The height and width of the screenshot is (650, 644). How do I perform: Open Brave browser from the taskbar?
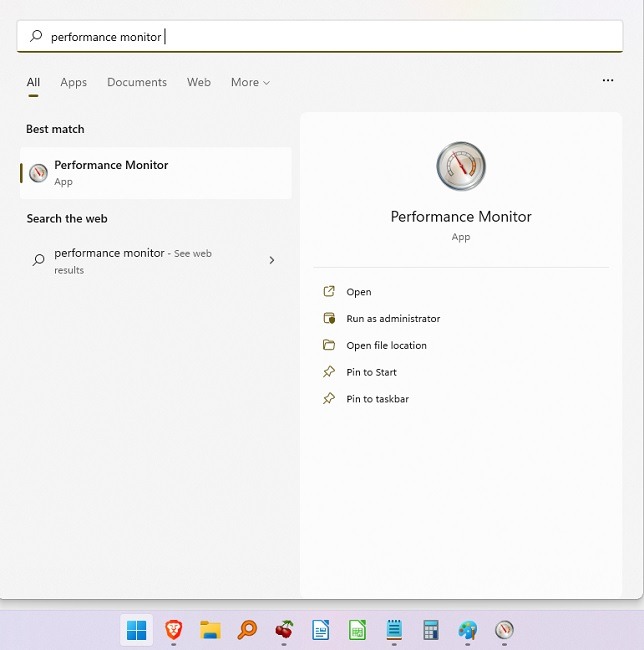(x=174, y=630)
